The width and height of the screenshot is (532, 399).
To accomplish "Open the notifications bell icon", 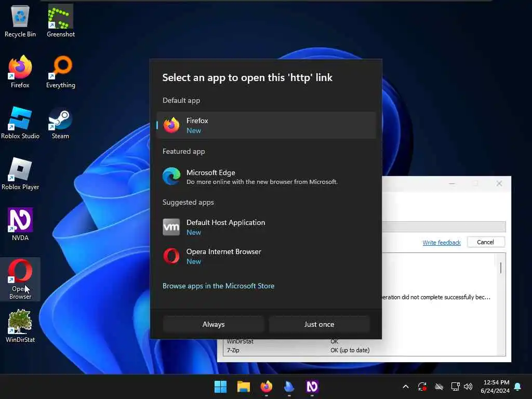I will 518,387.
